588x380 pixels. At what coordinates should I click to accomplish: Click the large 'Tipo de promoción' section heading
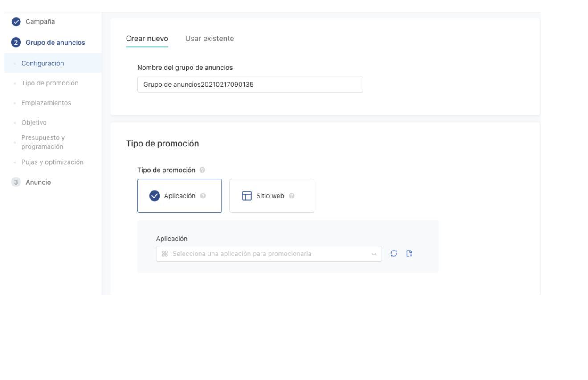163,144
